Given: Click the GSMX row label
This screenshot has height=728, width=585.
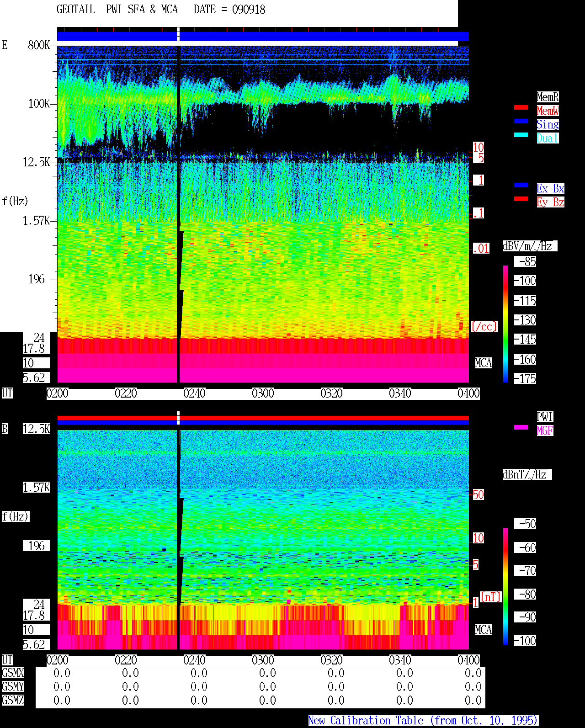Looking at the screenshot, I should click(x=13, y=673).
